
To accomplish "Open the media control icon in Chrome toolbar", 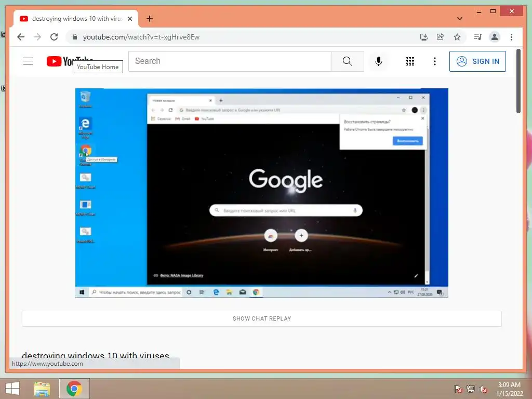I will coord(478,37).
